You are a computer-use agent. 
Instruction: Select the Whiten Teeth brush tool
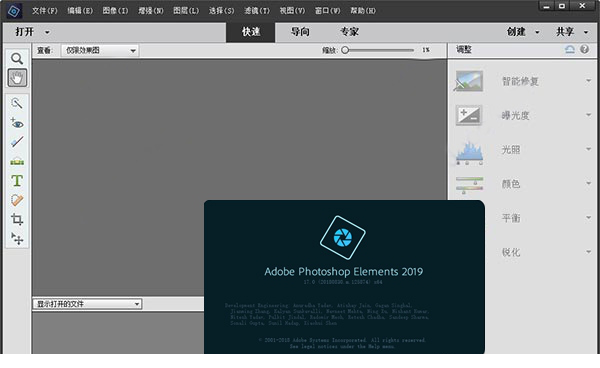coord(17,142)
